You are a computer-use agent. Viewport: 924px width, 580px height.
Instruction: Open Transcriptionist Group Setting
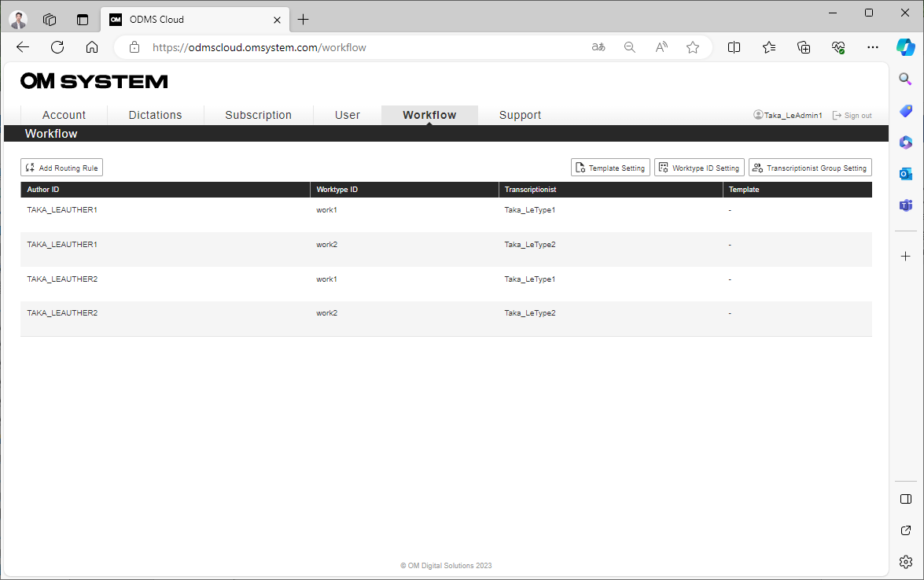[x=810, y=167]
